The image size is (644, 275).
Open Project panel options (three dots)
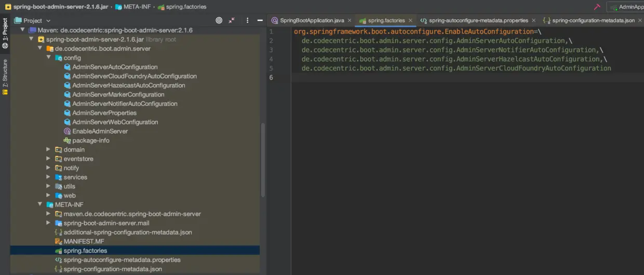pyautogui.click(x=247, y=20)
